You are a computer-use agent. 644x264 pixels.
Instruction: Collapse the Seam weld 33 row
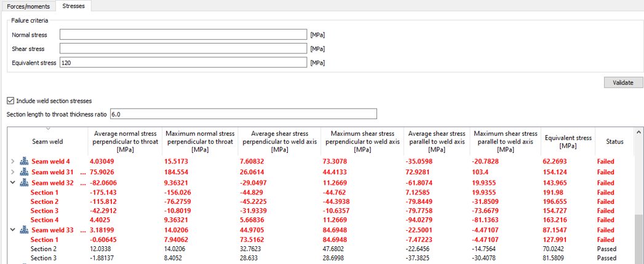pos(13,230)
